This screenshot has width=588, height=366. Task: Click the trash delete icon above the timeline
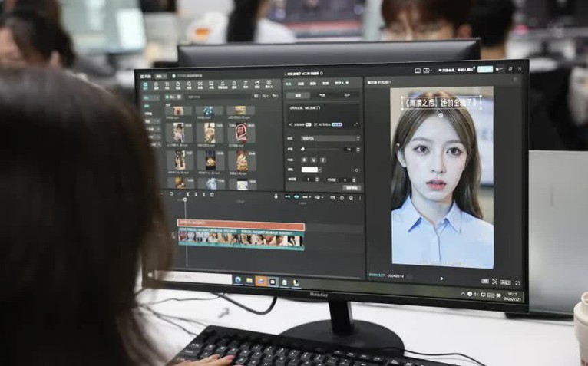212,195
